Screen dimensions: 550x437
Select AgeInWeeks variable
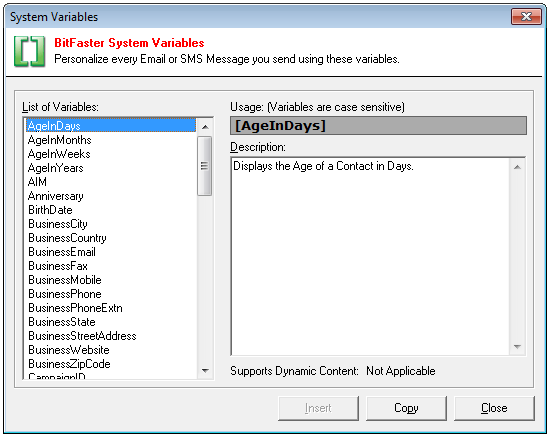(x=111, y=154)
